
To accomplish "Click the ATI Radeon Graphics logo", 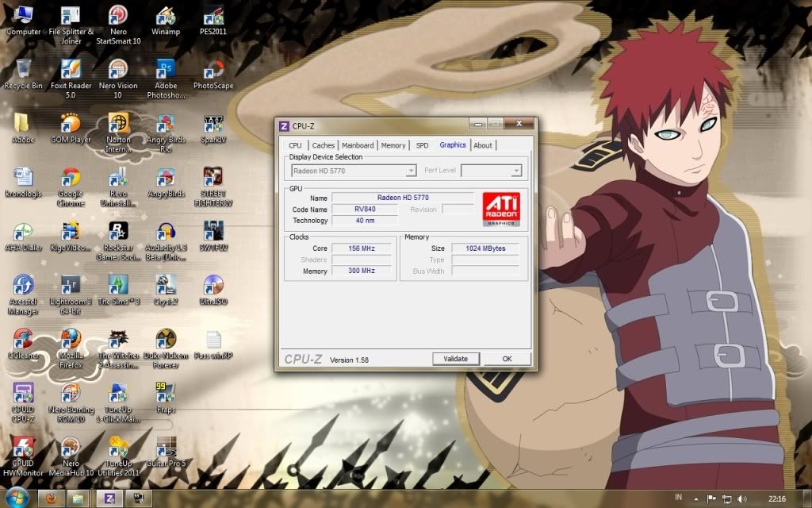I will [501, 210].
